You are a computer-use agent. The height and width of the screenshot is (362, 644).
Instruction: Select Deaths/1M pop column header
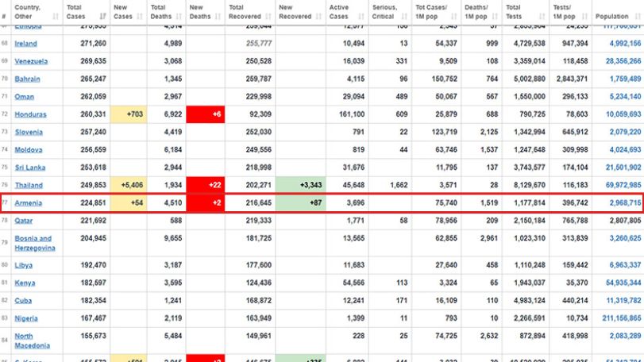[481, 12]
